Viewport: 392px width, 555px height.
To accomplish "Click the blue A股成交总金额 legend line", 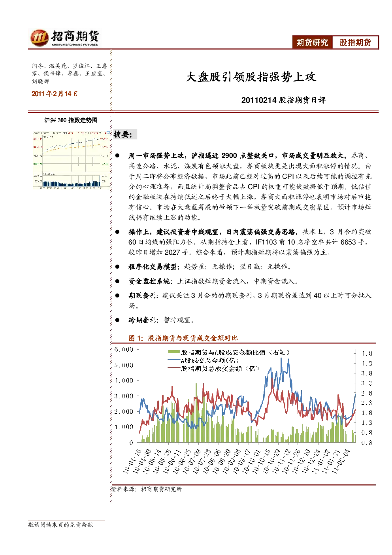I will point(174,360).
